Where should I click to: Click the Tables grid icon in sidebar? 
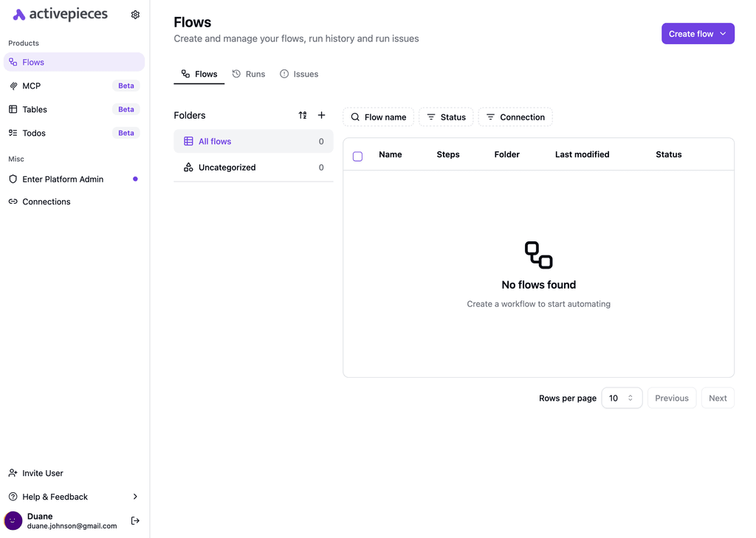coord(13,109)
